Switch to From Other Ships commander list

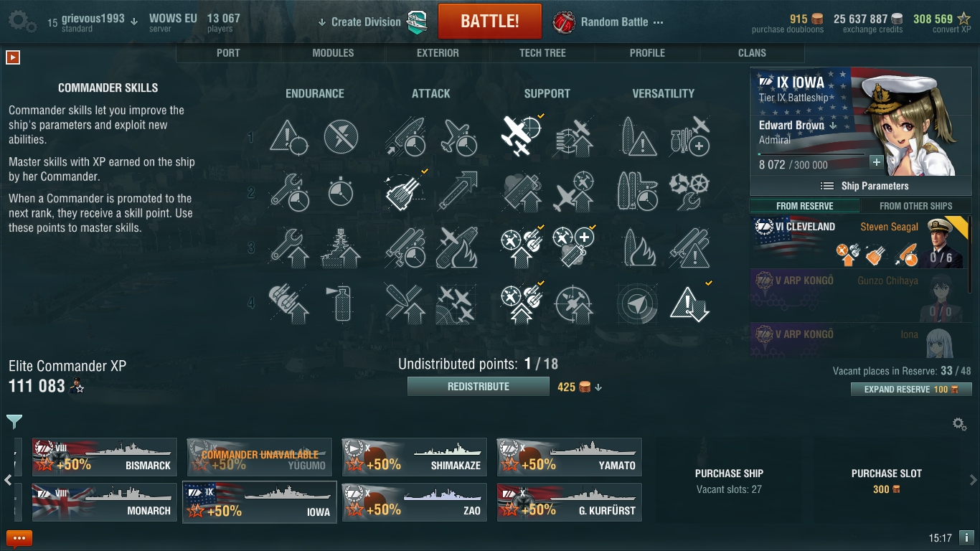[915, 206]
